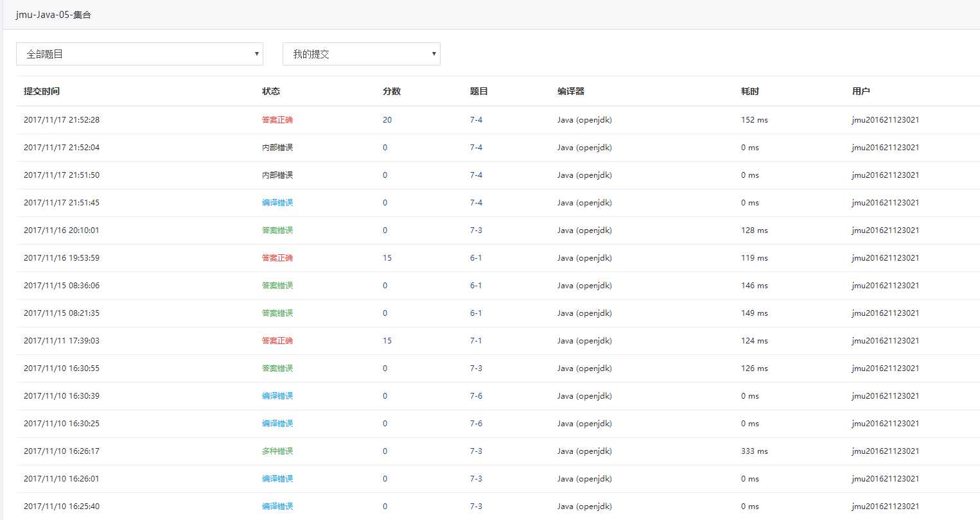Viewport: 980px width, 520px height.
Task: Click the 编译器 column header
Action: (x=571, y=91)
